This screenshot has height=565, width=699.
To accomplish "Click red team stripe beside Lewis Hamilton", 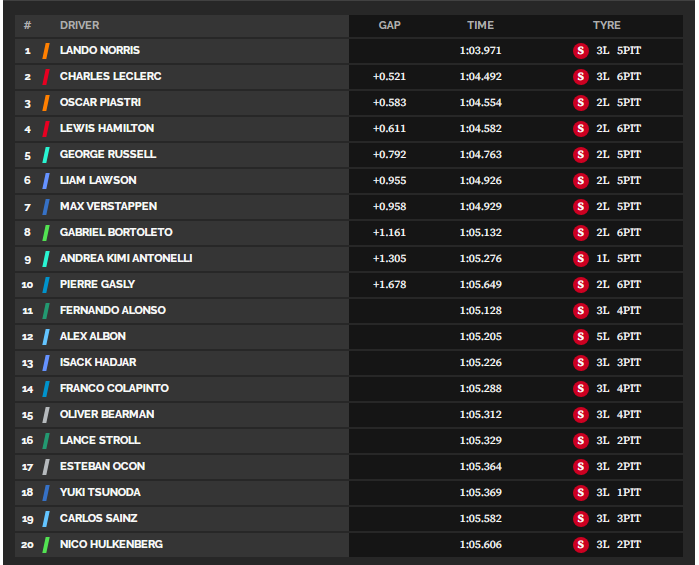I will pyautogui.click(x=45, y=129).
